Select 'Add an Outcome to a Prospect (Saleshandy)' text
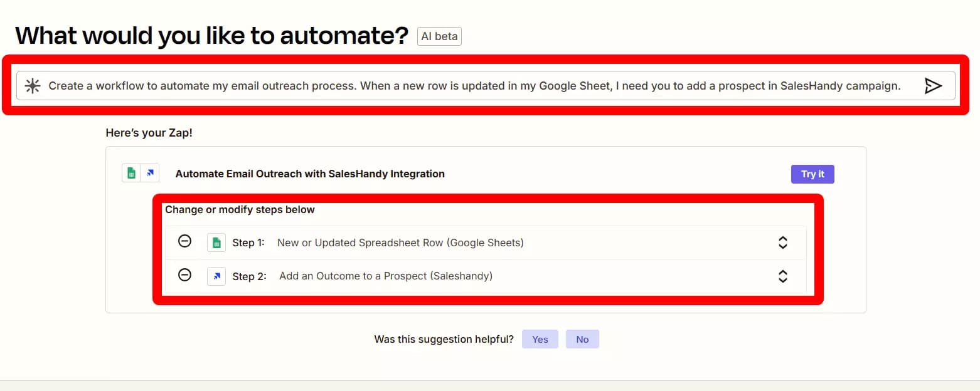 tap(386, 276)
